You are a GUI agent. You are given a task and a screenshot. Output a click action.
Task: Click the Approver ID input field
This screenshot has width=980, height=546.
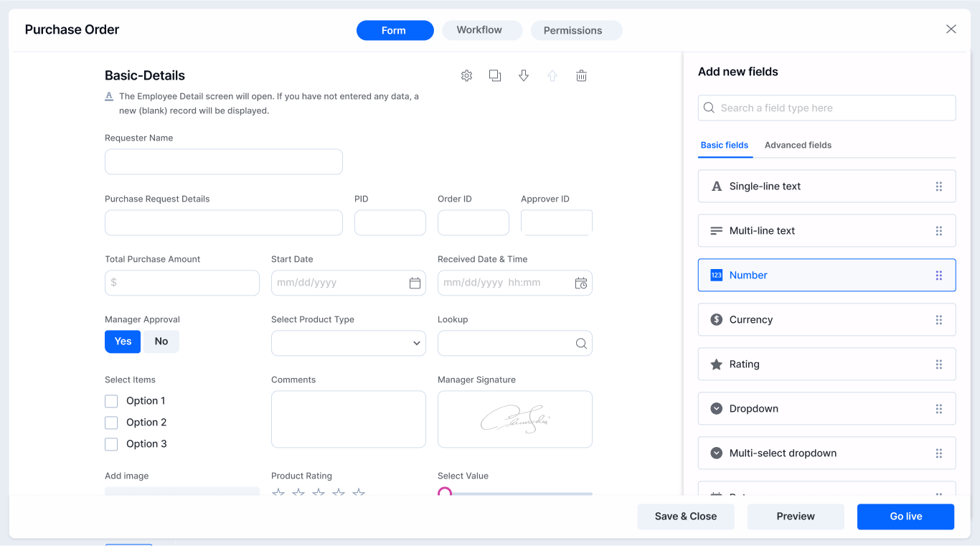tap(557, 222)
